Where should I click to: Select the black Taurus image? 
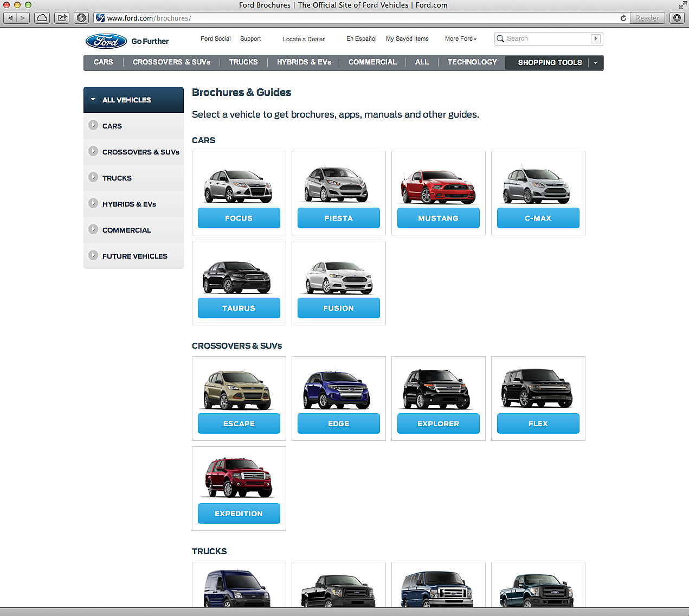point(236,277)
